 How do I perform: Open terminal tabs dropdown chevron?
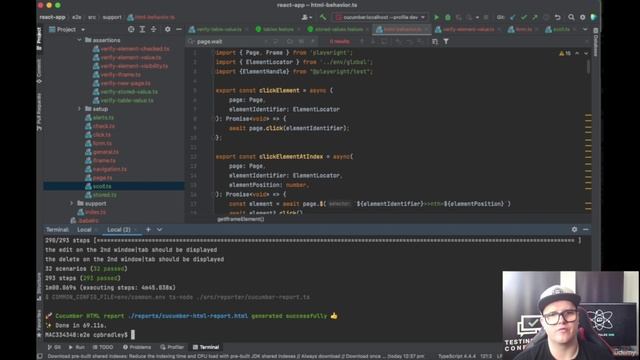(x=159, y=229)
